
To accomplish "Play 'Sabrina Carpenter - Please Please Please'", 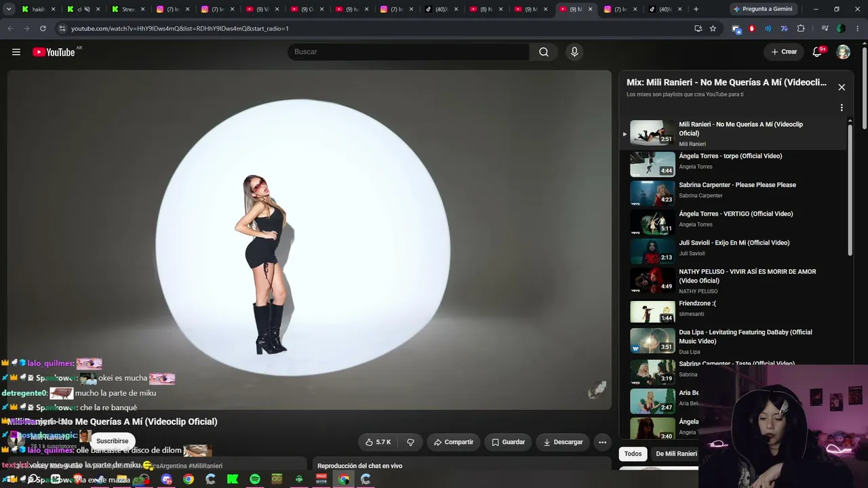I will pos(737,185).
